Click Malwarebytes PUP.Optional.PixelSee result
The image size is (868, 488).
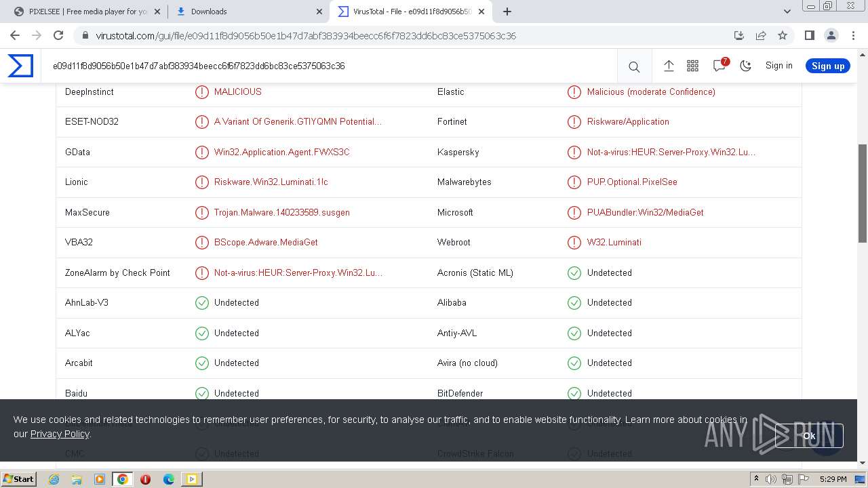tap(632, 182)
